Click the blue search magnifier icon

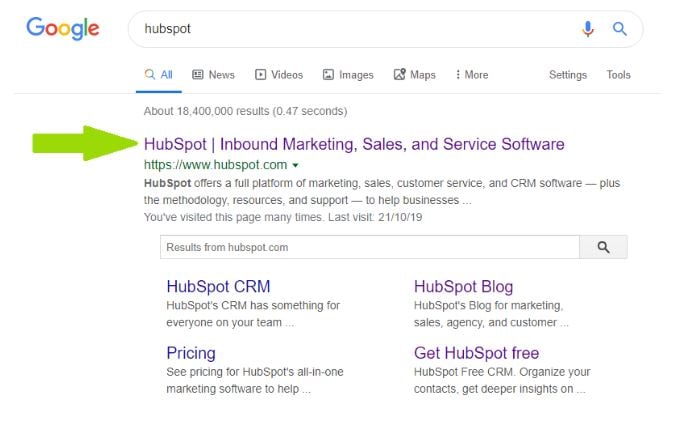click(x=619, y=29)
